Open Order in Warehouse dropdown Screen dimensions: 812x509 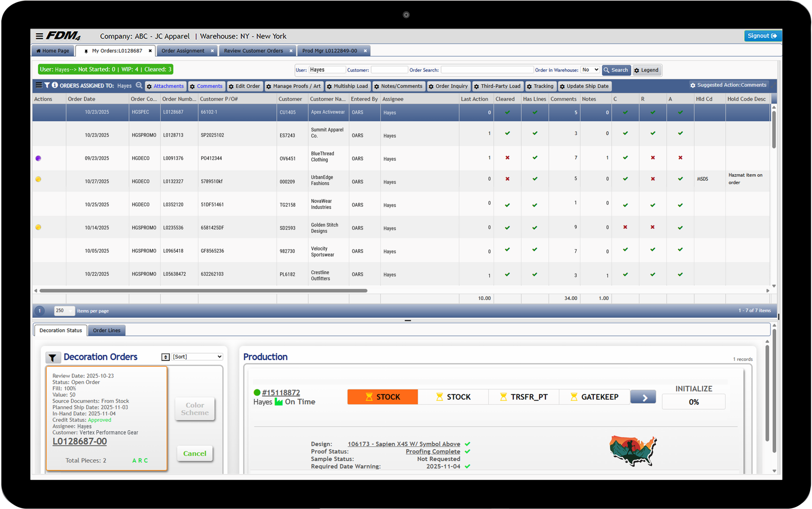[x=590, y=70]
